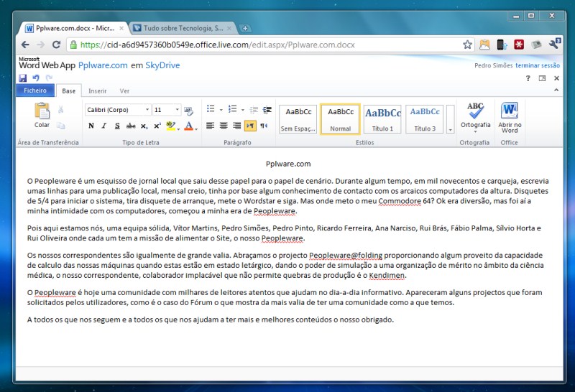The height and width of the screenshot is (392, 575).
Task: Undo the last action in Word Web App
Action: click(35, 78)
